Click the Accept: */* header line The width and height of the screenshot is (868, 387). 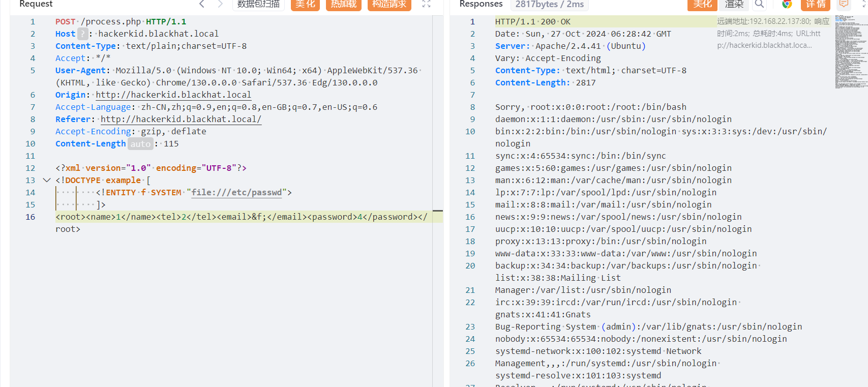coord(83,58)
